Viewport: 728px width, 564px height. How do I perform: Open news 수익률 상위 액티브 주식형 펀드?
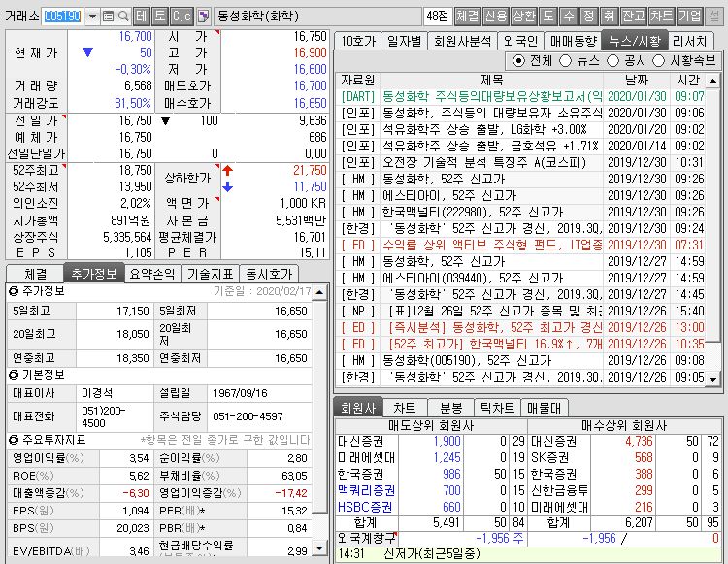tap(520, 245)
